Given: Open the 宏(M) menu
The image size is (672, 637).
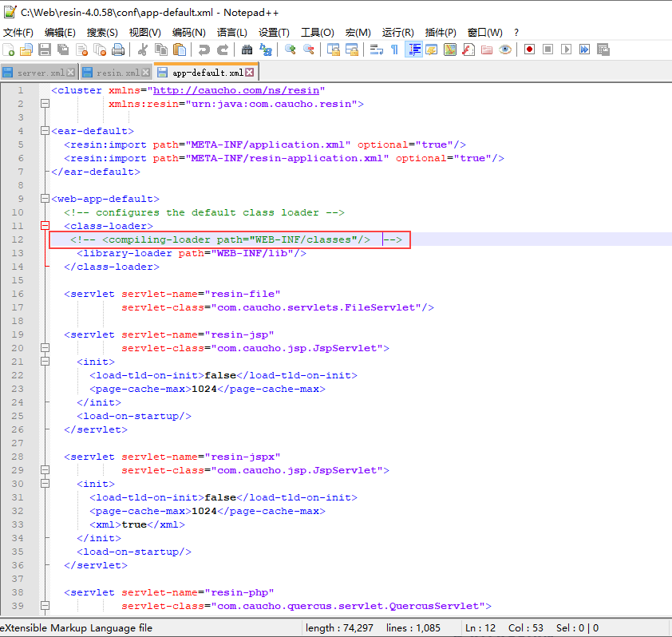Looking at the screenshot, I should click(358, 33).
